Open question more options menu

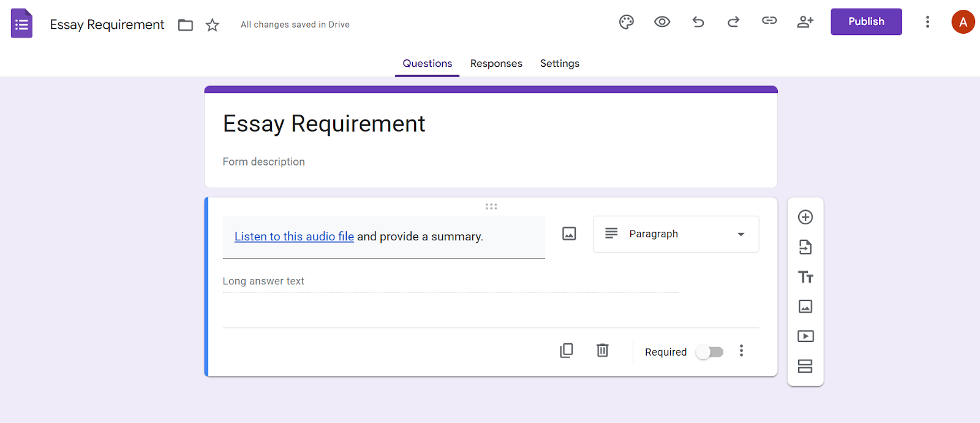click(x=741, y=351)
